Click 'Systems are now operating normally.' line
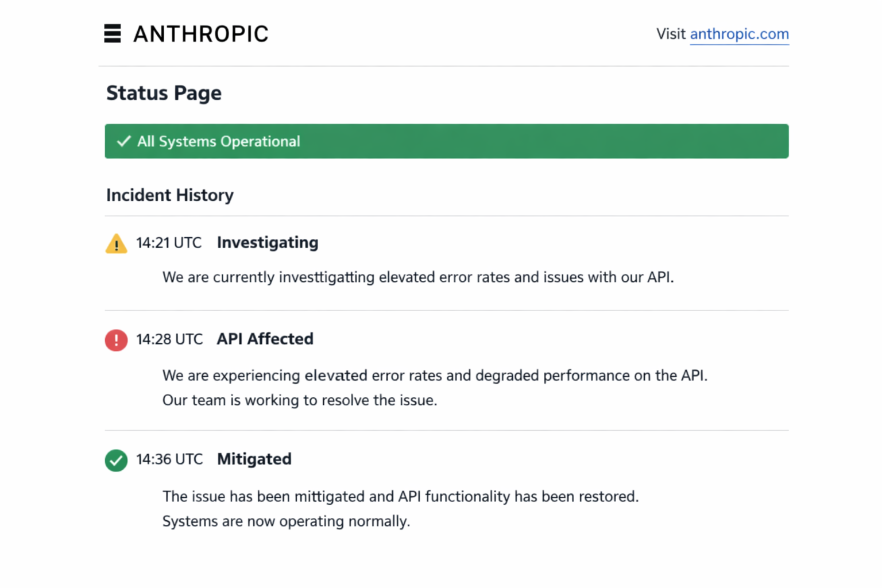The width and height of the screenshot is (882, 588). (x=286, y=521)
